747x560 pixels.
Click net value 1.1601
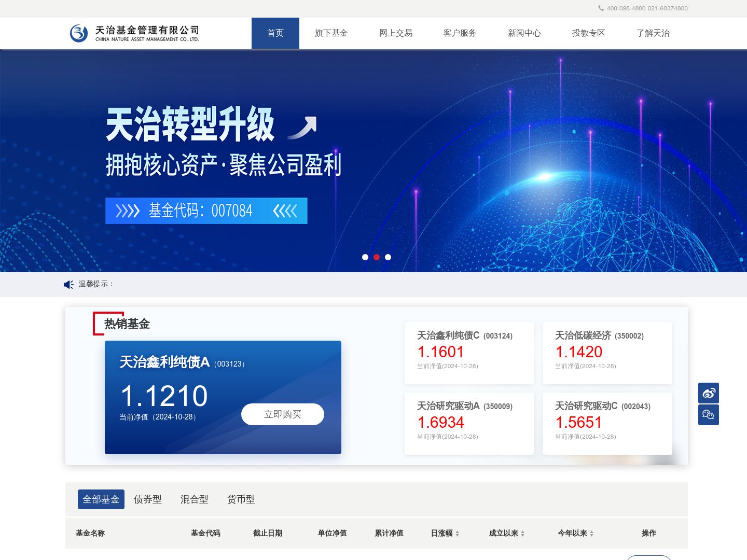tap(440, 352)
